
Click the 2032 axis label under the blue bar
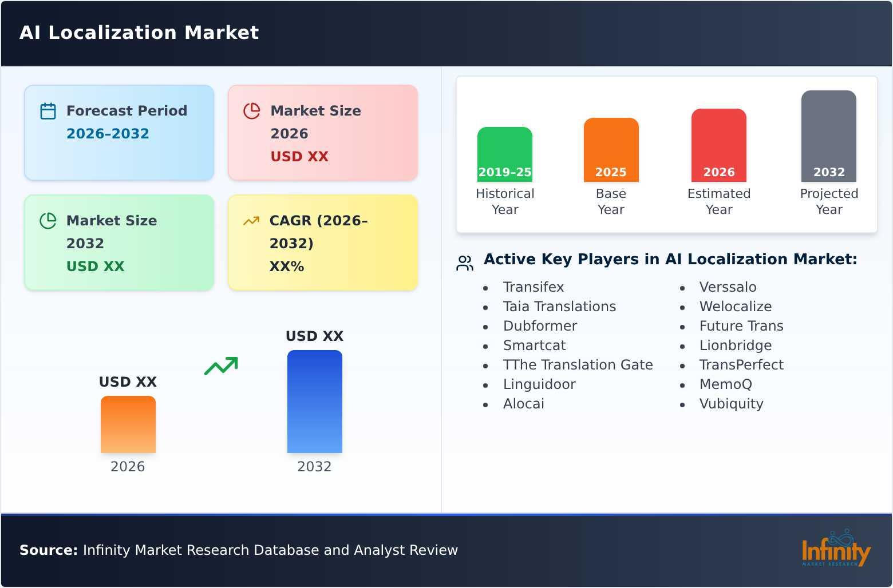point(314,467)
